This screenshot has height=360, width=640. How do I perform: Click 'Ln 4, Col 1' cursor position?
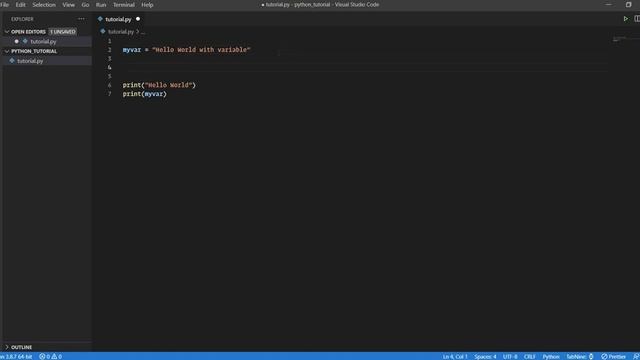[x=455, y=356]
